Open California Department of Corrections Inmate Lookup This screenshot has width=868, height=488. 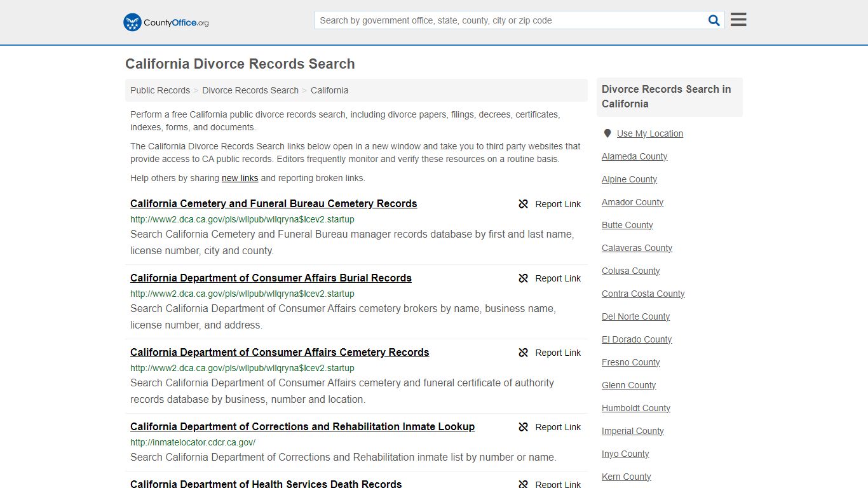coord(302,426)
